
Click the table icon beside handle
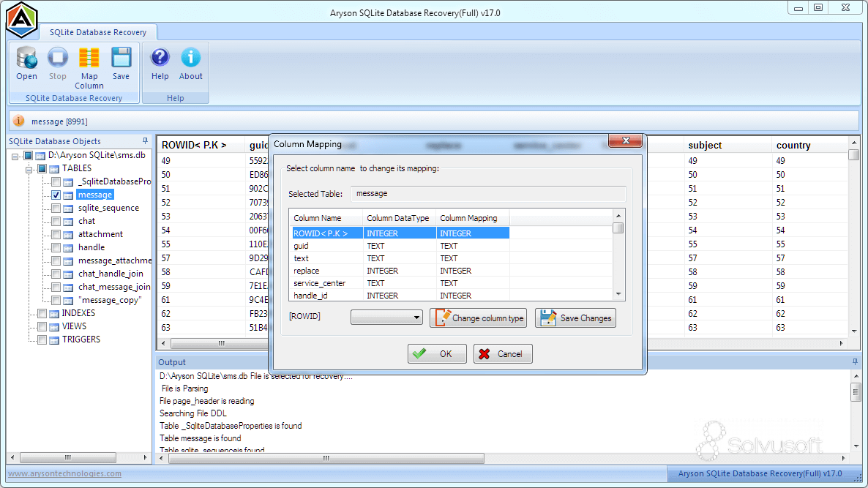pos(68,248)
